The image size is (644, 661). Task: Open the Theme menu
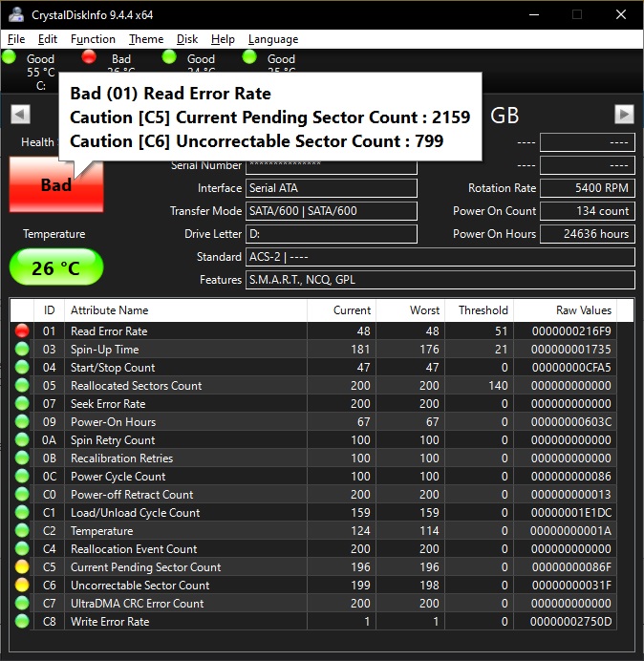(146, 39)
